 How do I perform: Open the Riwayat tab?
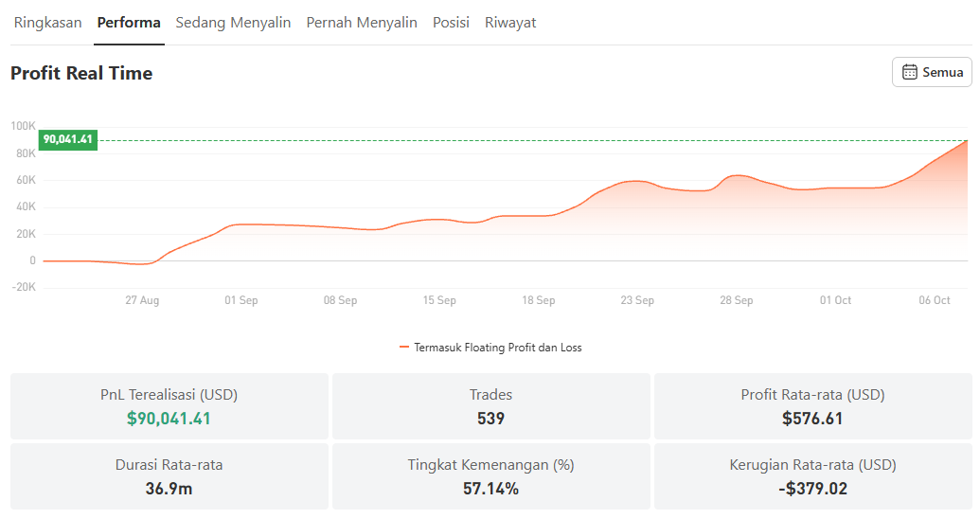click(x=510, y=23)
